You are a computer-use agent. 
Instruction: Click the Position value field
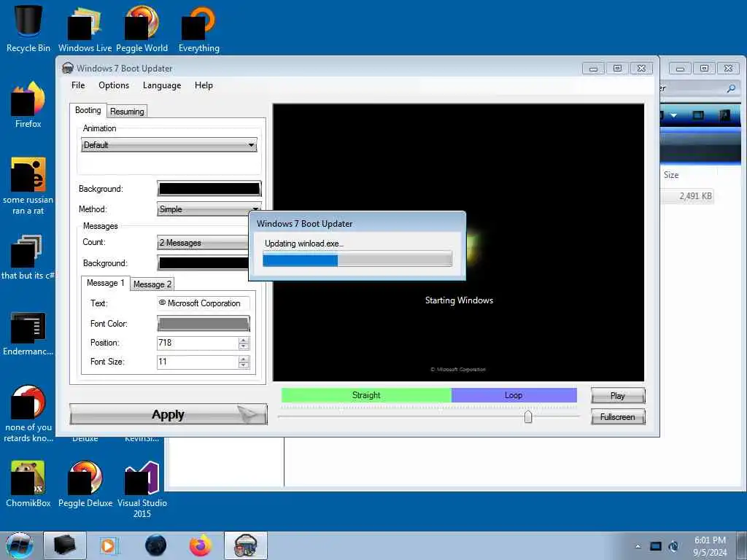[198, 343]
